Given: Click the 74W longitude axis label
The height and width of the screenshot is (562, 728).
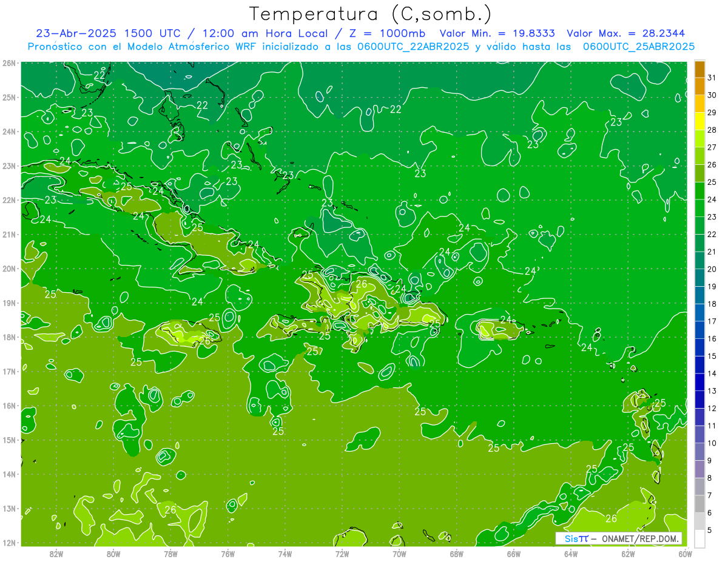Looking at the screenshot, I should [x=285, y=554].
